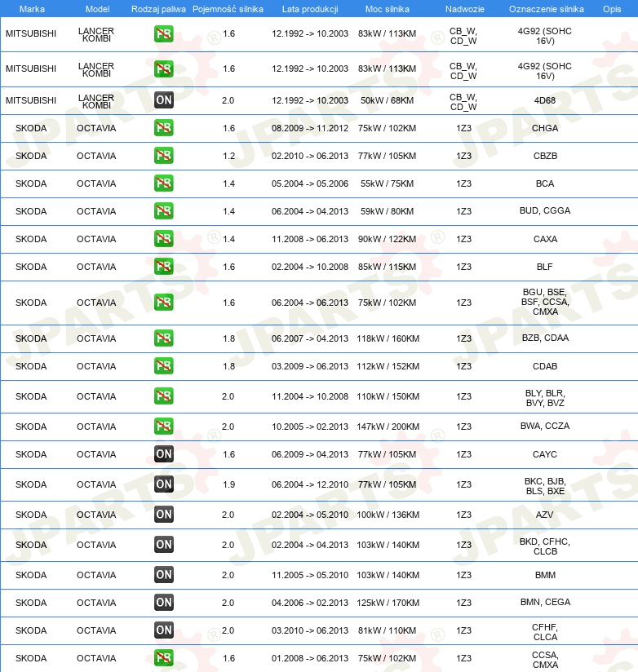Click the 'Pojemność silnika' column header
The width and height of the screenshot is (638, 672).
(228, 9)
